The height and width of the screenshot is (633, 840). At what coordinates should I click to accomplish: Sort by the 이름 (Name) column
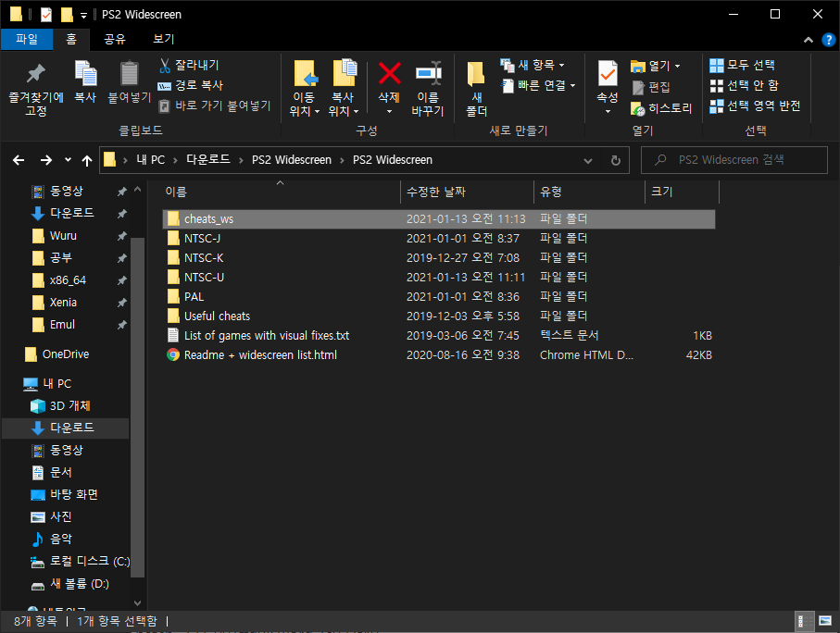pyautogui.click(x=281, y=192)
